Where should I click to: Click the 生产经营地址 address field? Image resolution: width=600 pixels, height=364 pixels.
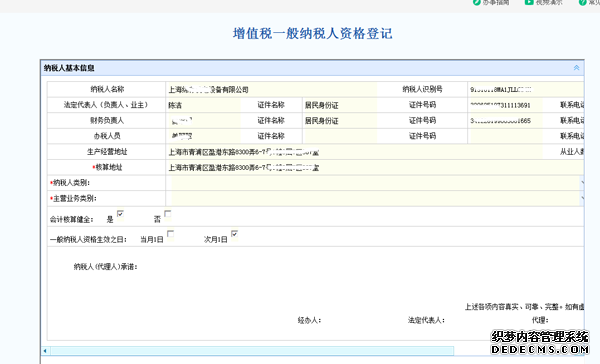point(354,152)
